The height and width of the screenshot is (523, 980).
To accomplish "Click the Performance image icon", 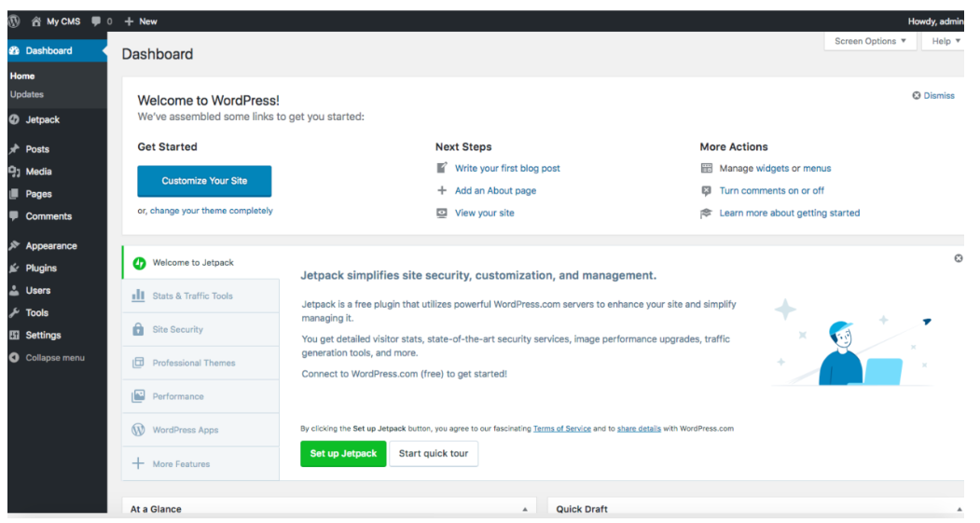I will click(138, 396).
